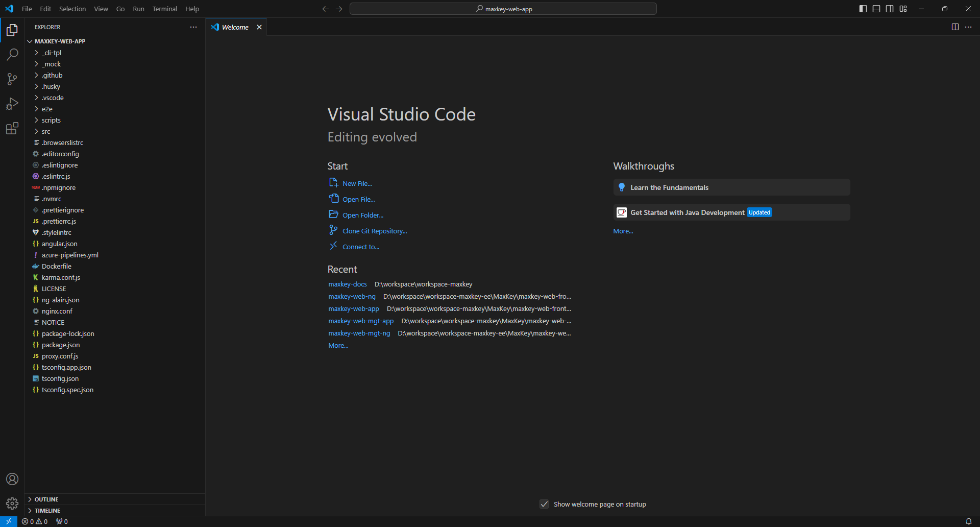Open the angular.json file

[115, 244]
